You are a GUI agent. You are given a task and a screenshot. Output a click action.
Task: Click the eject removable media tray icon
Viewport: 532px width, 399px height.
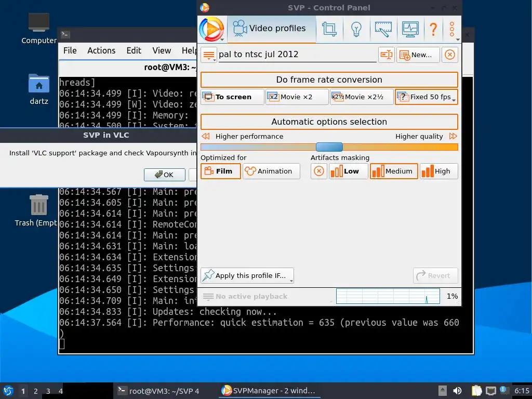pyautogui.click(x=443, y=391)
